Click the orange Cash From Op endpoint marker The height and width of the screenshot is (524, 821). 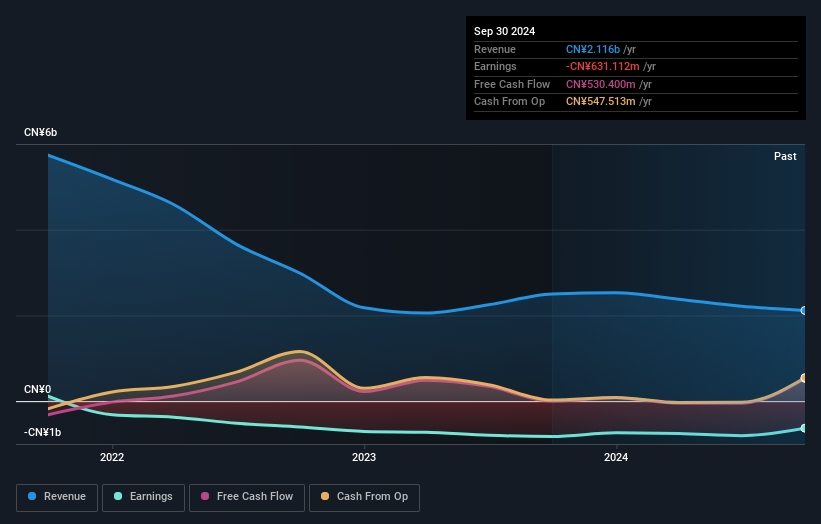tap(804, 378)
